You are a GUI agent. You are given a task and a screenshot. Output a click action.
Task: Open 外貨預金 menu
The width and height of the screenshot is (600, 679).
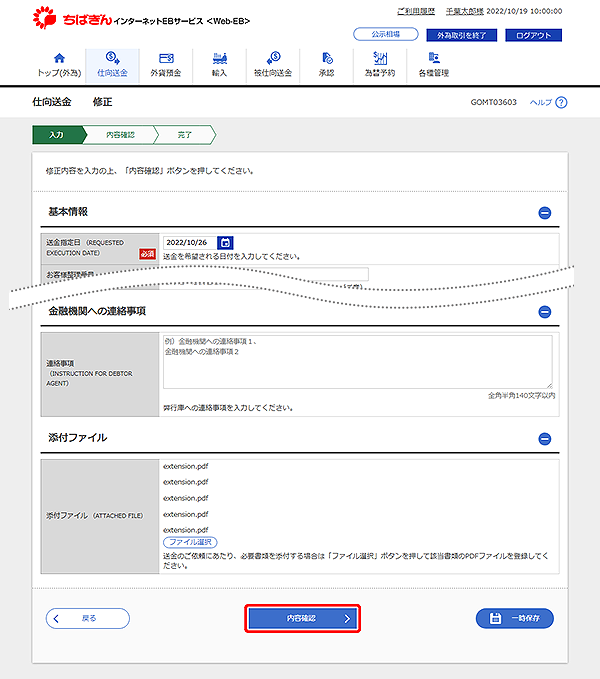166,65
